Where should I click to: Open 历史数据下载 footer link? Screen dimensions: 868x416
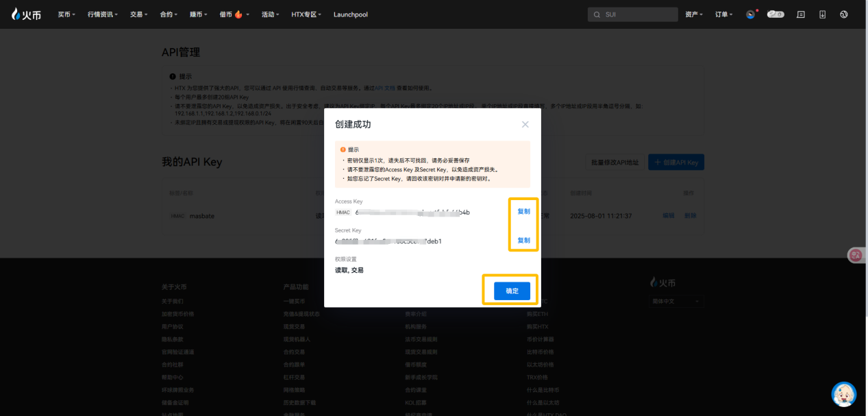pos(300,402)
